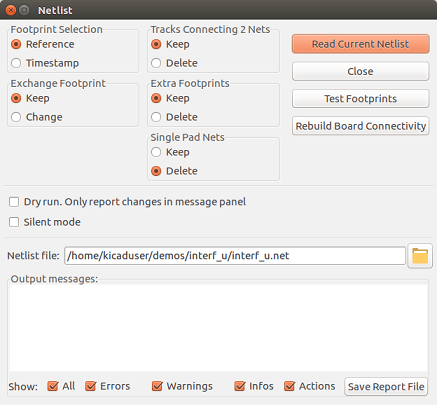Image resolution: width=437 pixels, height=405 pixels.
Task: Enable the Dry run checkbox
Action: 14,202
